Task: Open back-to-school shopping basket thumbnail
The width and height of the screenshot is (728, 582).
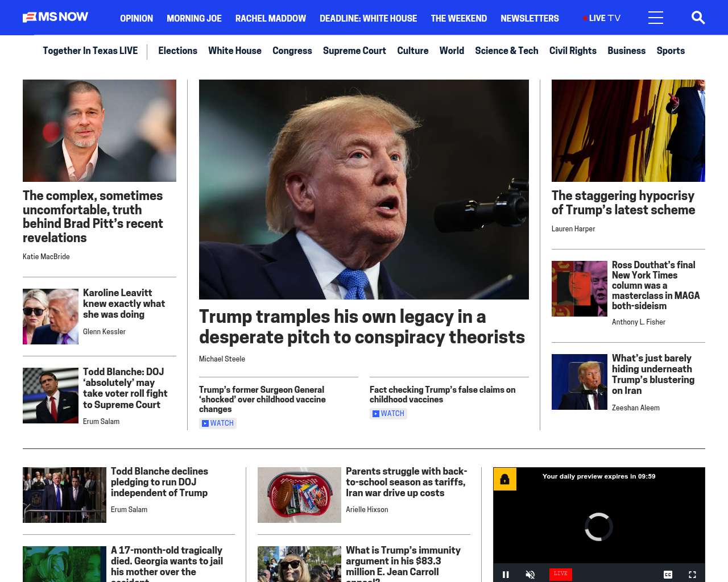Action: [299, 495]
